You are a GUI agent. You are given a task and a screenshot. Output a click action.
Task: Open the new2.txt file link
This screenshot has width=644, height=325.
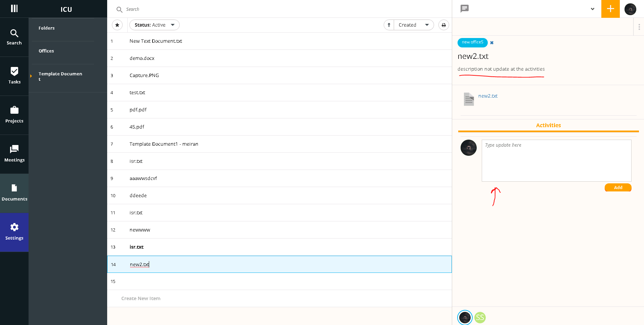tap(488, 96)
